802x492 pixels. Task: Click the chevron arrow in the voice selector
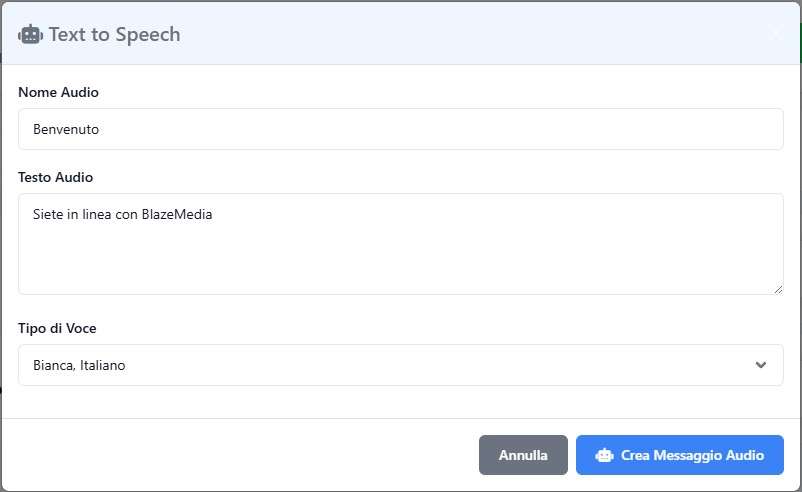tap(761, 365)
